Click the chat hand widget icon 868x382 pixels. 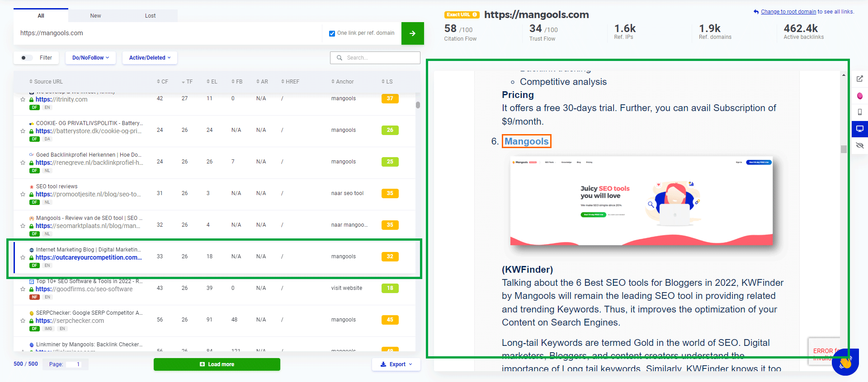(845, 362)
